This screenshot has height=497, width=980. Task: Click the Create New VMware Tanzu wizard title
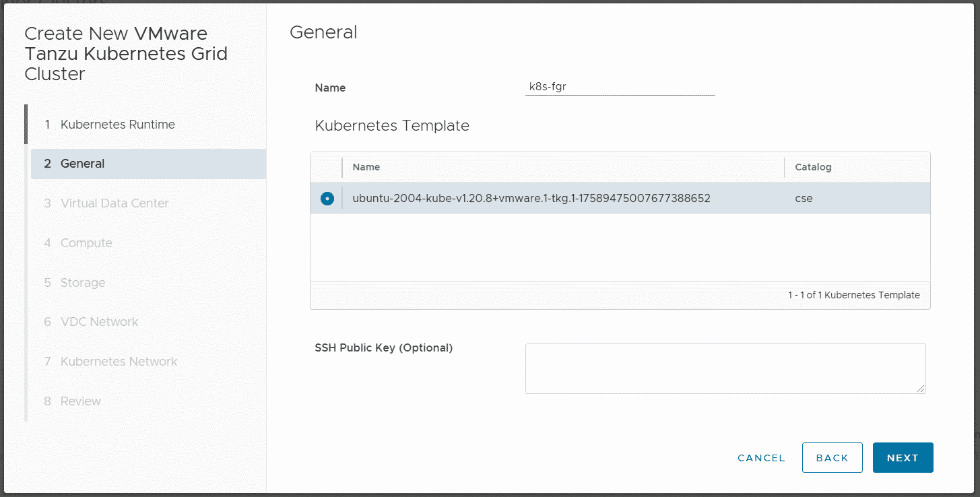126,54
